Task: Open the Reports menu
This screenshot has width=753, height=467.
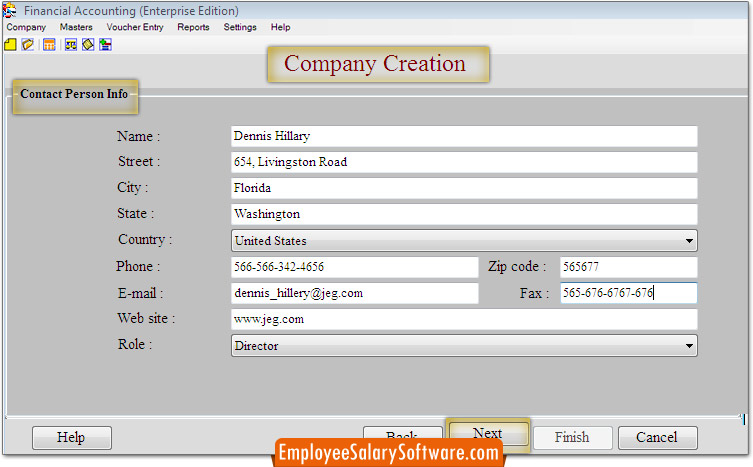Action: coord(193,27)
